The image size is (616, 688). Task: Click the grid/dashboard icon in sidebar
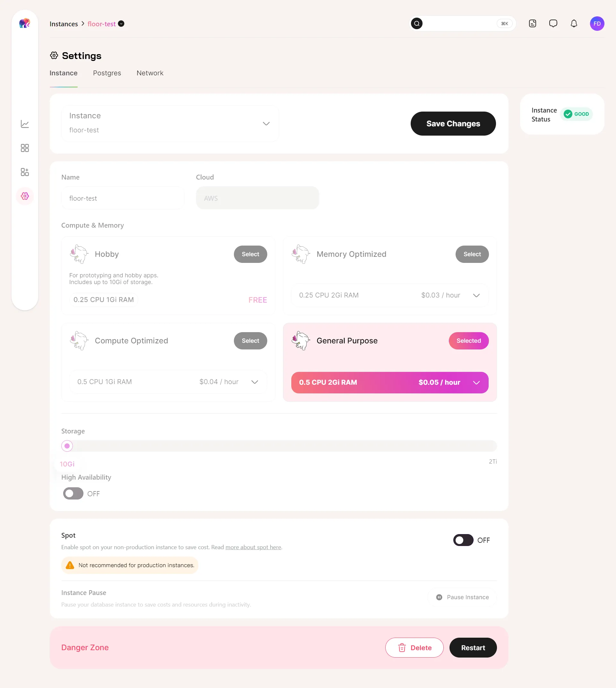point(24,148)
